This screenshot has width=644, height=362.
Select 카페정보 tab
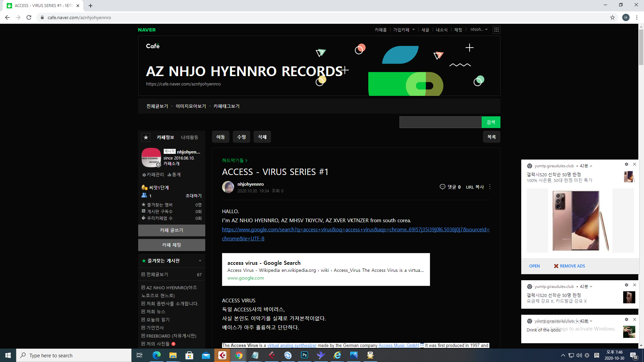(x=165, y=137)
